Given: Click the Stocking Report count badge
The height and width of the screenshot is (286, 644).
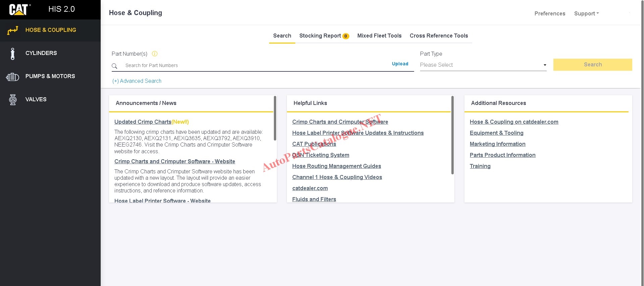Looking at the screenshot, I should coord(346,36).
